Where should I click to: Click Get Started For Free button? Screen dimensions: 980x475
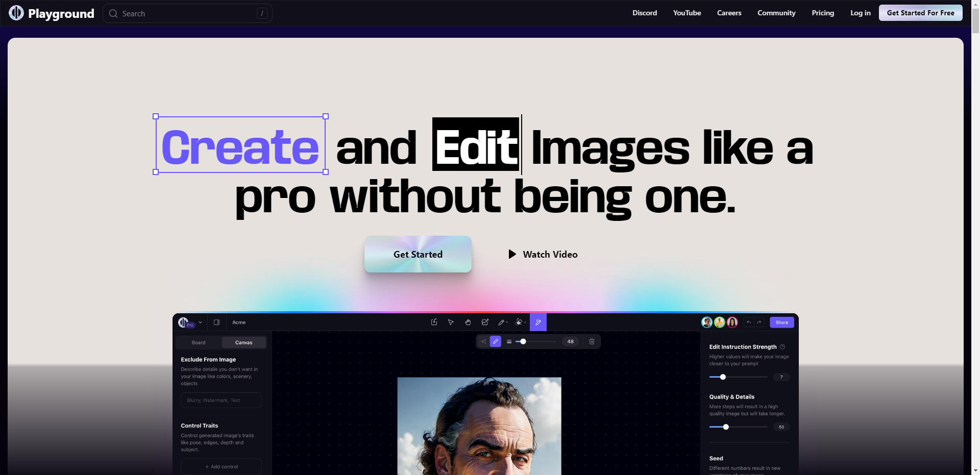click(x=921, y=13)
